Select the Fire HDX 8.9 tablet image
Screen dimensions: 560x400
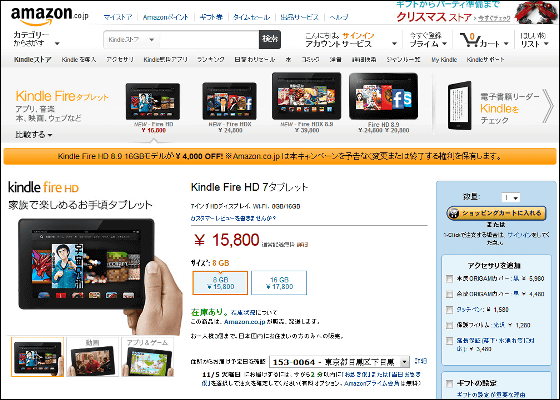coord(306,96)
